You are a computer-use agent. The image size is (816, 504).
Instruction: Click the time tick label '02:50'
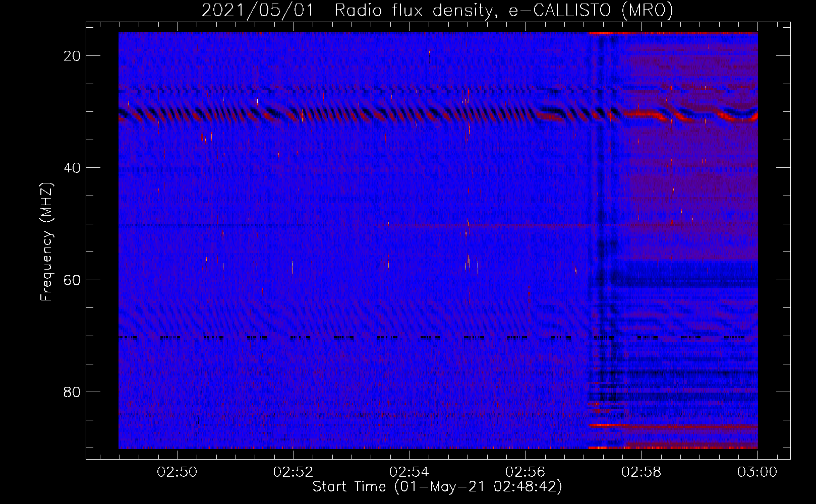pyautogui.click(x=177, y=472)
